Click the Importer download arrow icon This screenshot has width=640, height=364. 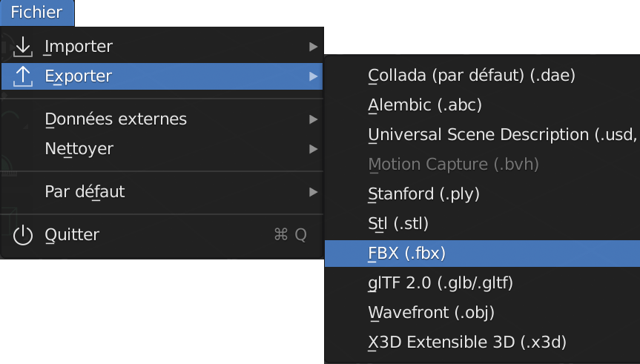pos(24,47)
